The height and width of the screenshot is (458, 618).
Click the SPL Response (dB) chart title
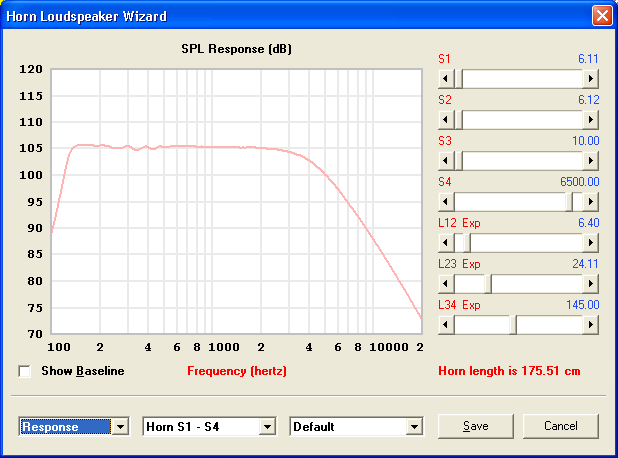point(236,49)
